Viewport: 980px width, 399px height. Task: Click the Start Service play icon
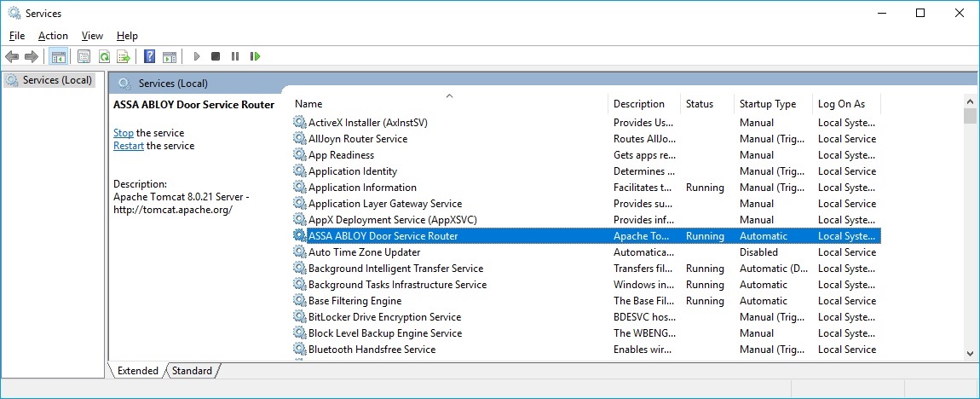pos(197,56)
